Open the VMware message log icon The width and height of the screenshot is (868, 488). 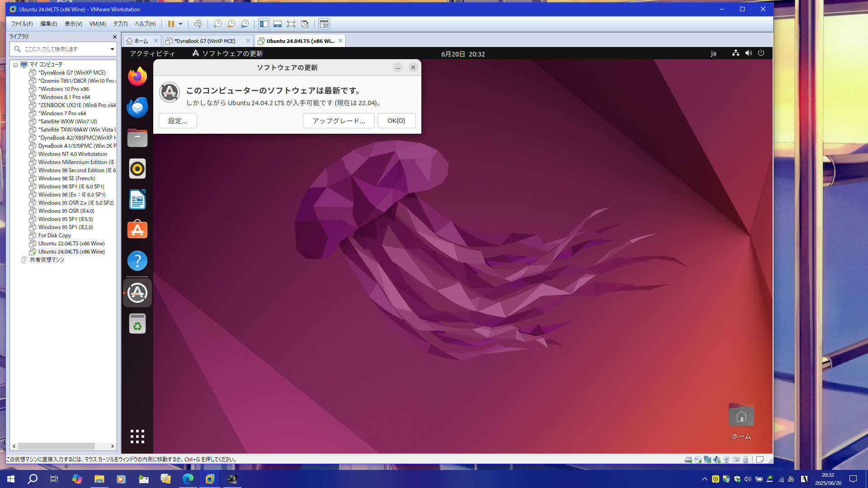[x=760, y=460]
